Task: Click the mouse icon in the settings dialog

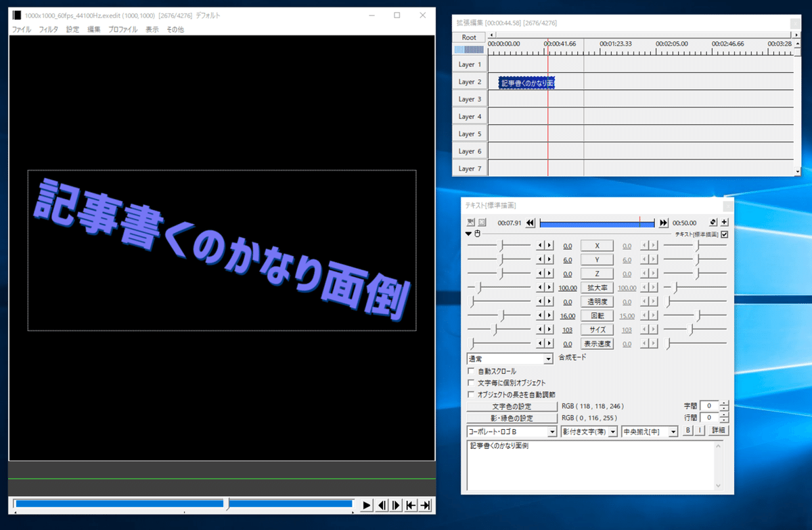Action: coord(477,234)
